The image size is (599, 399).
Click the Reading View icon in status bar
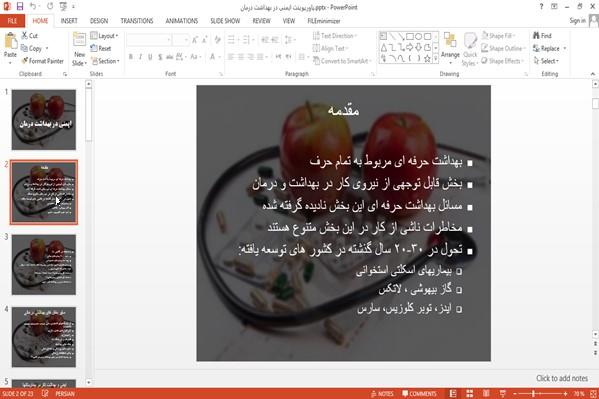tap(486, 394)
